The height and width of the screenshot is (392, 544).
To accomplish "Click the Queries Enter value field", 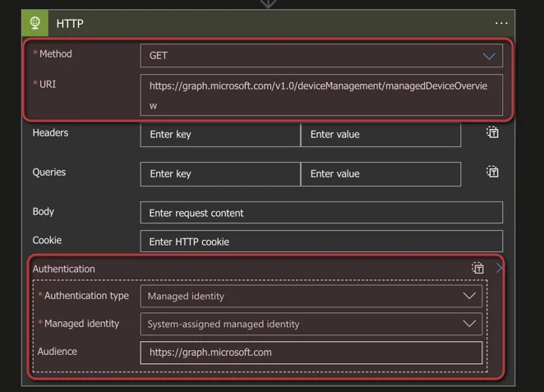I will click(x=381, y=174).
